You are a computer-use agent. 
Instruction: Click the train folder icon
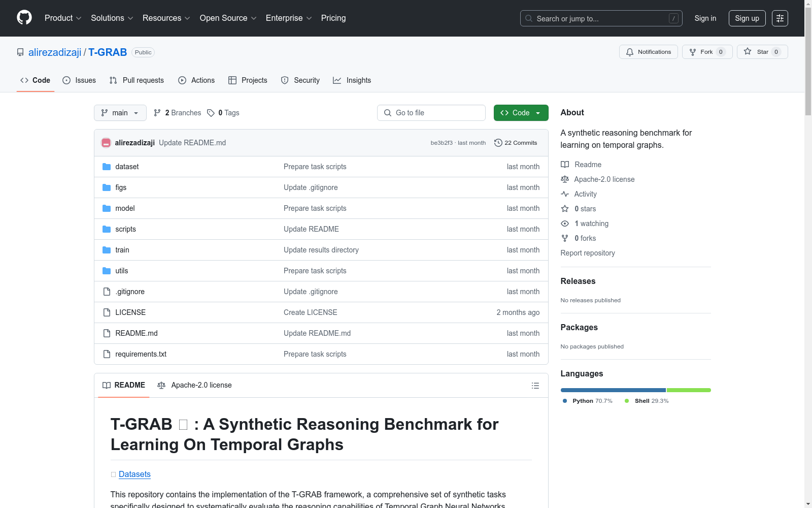pos(107,250)
